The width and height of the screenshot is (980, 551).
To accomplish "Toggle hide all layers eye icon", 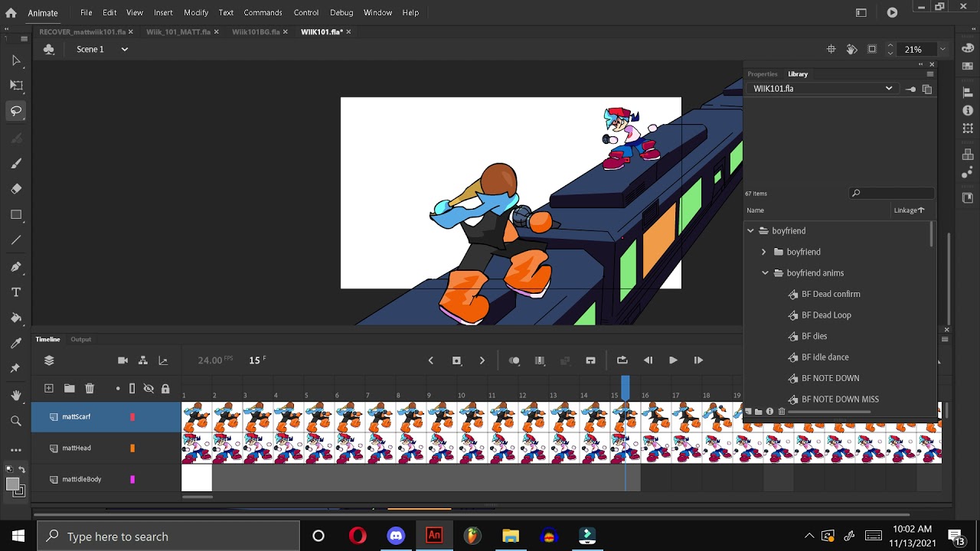I will 149,389.
